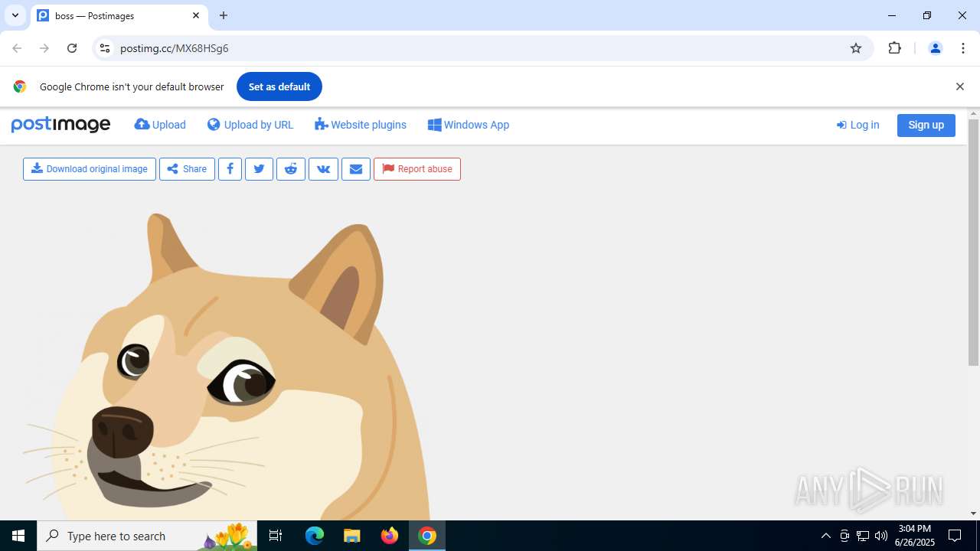Screen dimensions: 980x551
Task: Open Chrome extensions puzzle icon
Action: tap(894, 48)
